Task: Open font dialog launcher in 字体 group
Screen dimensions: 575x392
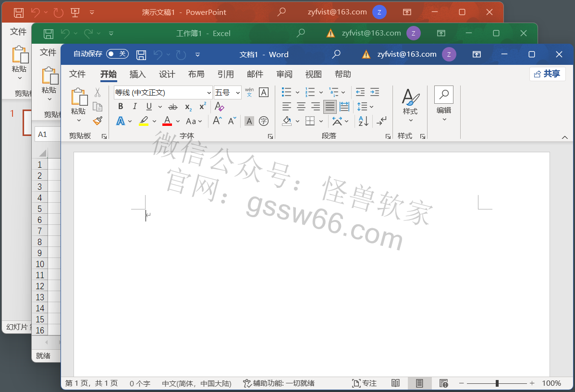Action: [270, 136]
